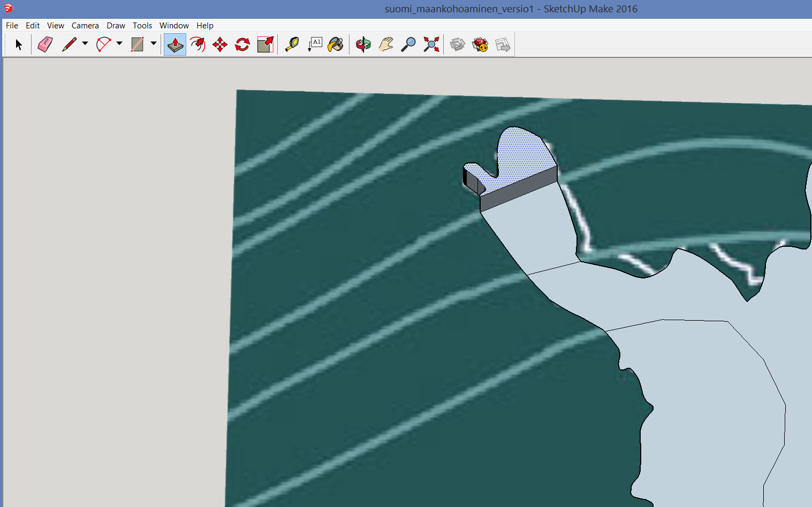Open the Camera menu
The image size is (812, 507).
pos(85,25)
